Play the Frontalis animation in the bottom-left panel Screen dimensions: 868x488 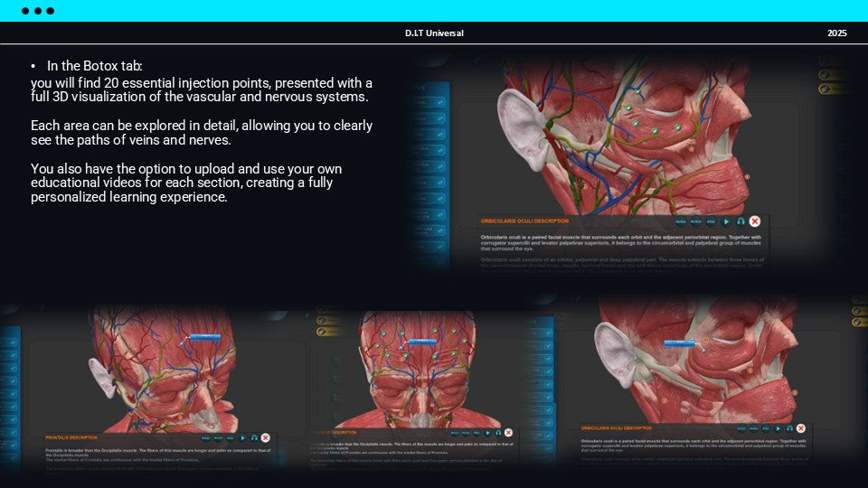242,437
